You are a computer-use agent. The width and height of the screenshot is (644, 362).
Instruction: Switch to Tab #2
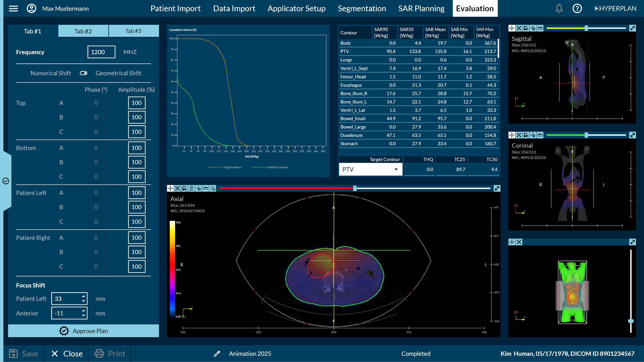point(83,31)
